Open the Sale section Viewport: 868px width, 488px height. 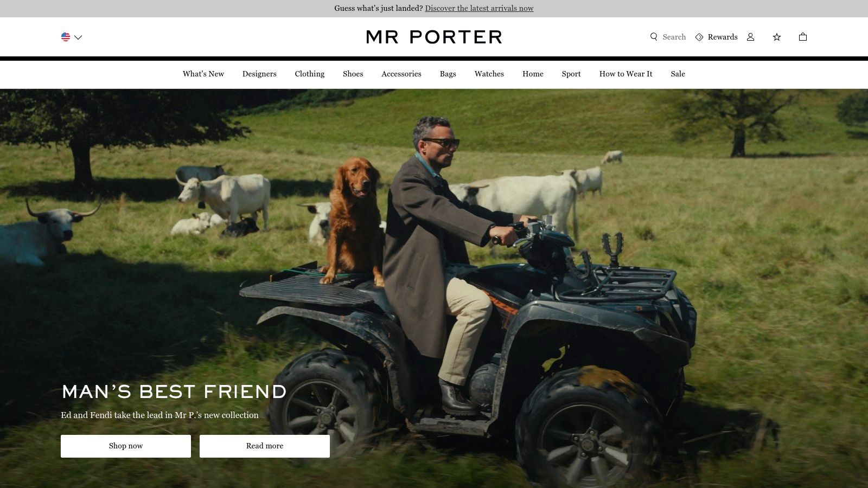pyautogui.click(x=678, y=74)
